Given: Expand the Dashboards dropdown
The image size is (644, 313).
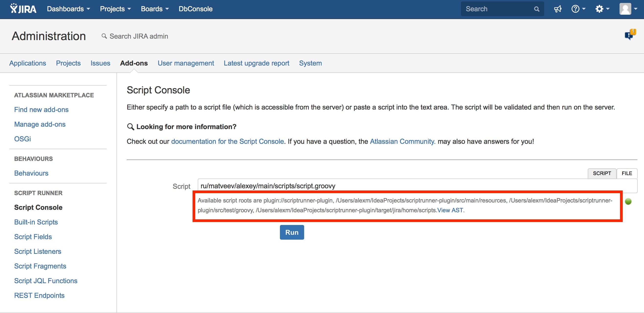Looking at the screenshot, I should pyautogui.click(x=68, y=9).
